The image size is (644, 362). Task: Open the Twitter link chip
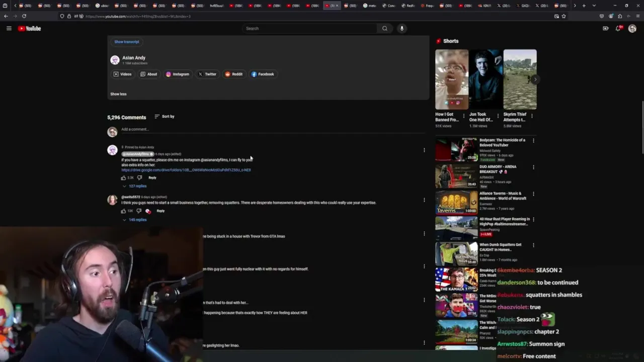pyautogui.click(x=207, y=74)
